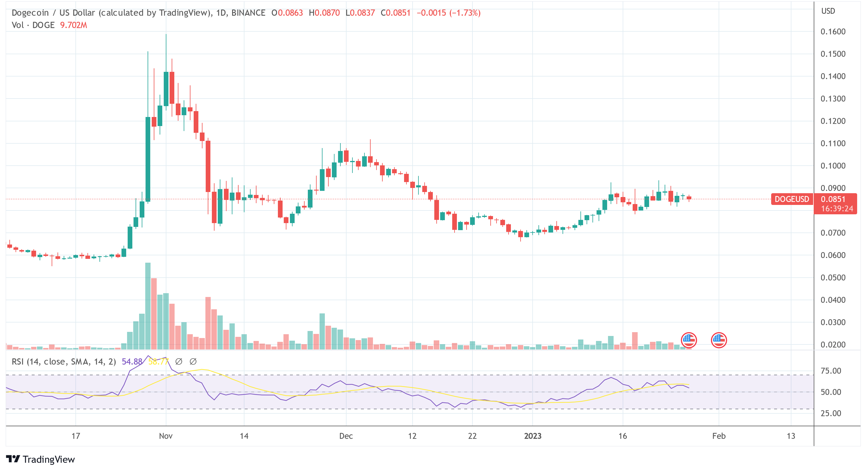Click the 0.1000 price axis label
The image size is (868, 472).
point(833,166)
